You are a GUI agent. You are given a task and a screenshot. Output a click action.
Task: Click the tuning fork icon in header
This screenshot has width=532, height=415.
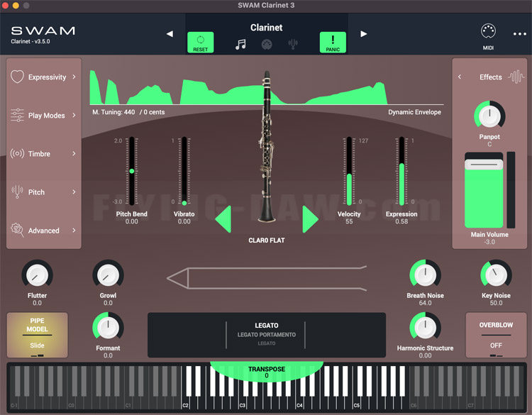293,44
